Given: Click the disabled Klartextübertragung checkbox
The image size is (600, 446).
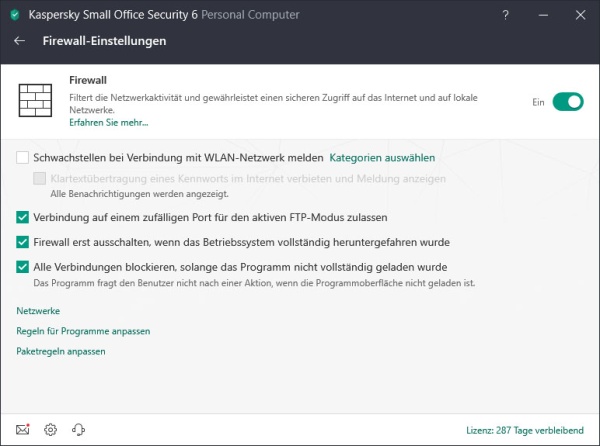Looking at the screenshot, I should 39,178.
